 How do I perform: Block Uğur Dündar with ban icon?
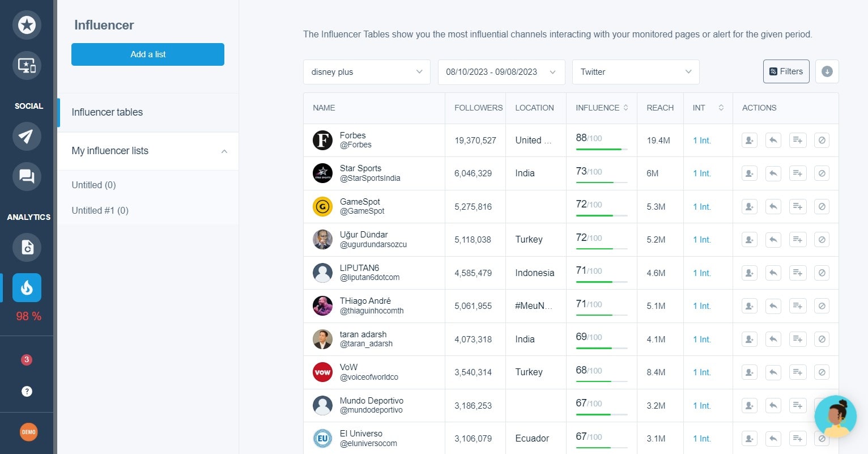click(x=822, y=239)
